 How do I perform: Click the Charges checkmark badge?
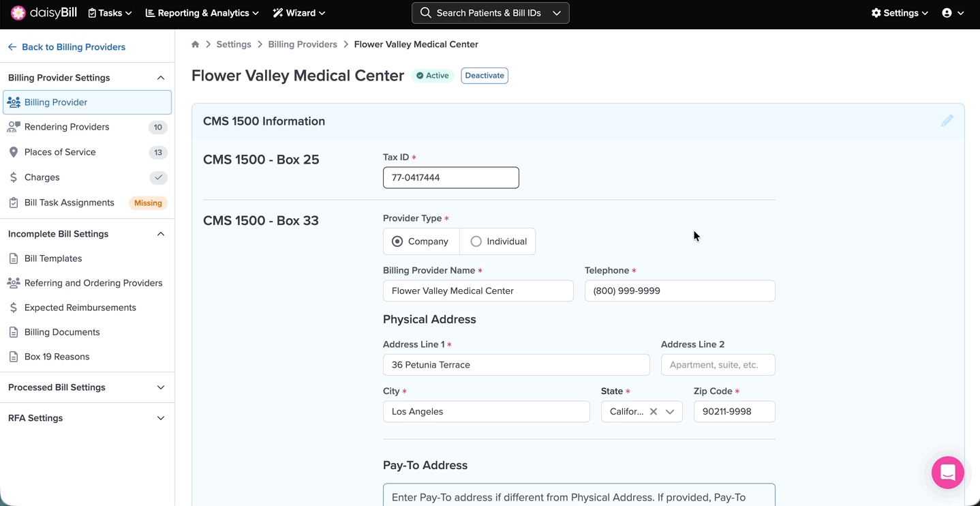[158, 177]
